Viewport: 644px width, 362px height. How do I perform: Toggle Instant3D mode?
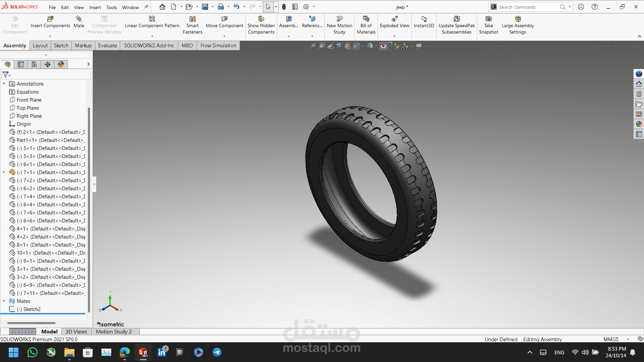[x=424, y=19]
